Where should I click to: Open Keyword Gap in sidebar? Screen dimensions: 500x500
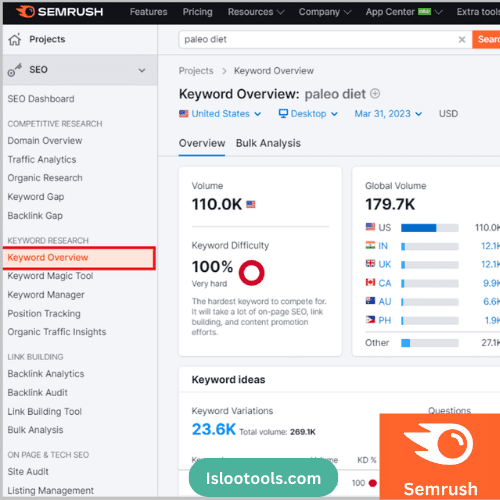(36, 197)
